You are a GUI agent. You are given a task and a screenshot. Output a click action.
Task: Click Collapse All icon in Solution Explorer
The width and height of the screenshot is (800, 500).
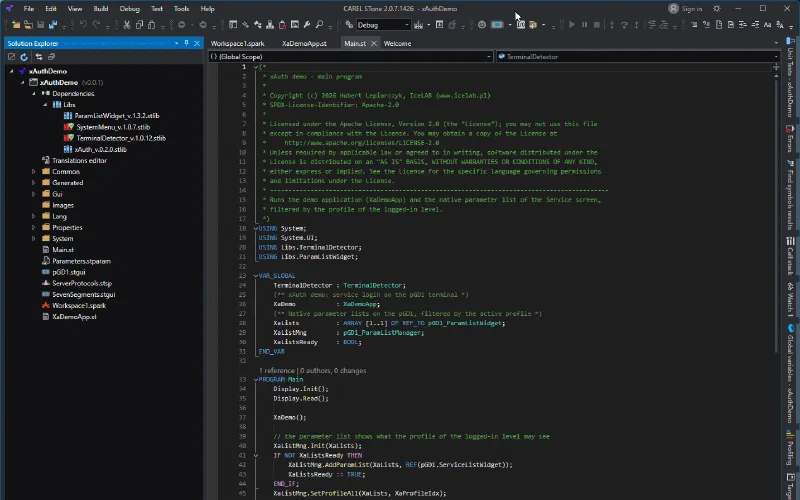[52, 57]
